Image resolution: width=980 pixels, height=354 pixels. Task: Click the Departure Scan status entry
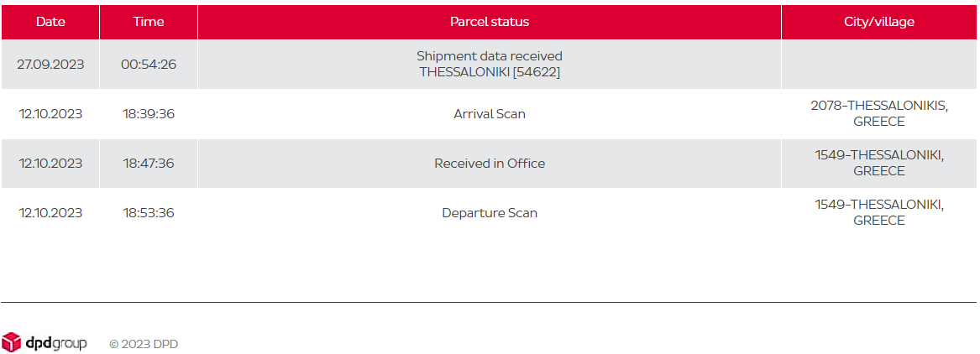[x=490, y=213]
